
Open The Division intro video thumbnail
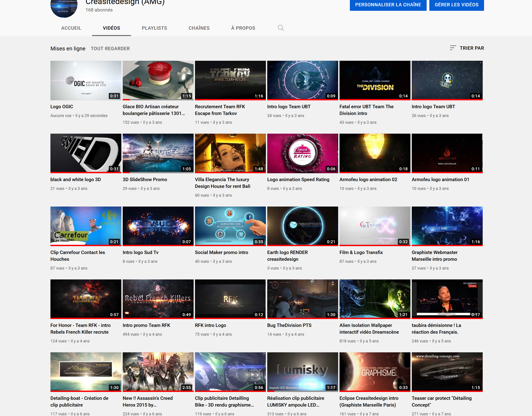[375, 80]
